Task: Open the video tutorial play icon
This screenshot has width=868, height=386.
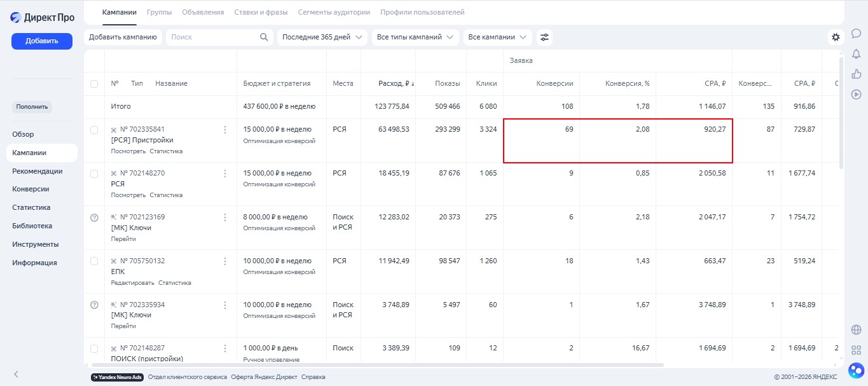Action: pyautogui.click(x=856, y=94)
